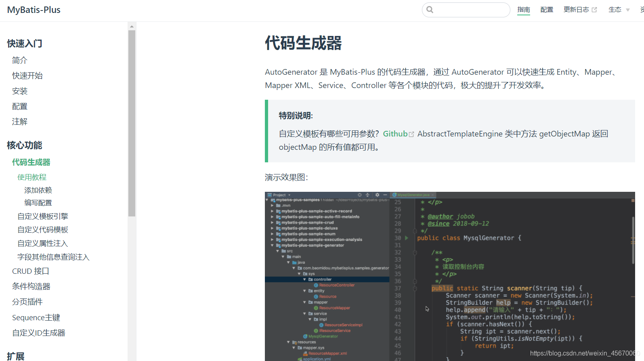Click the external link icon beside 更新日志
Screen dimensions: 644x361
coord(594,10)
